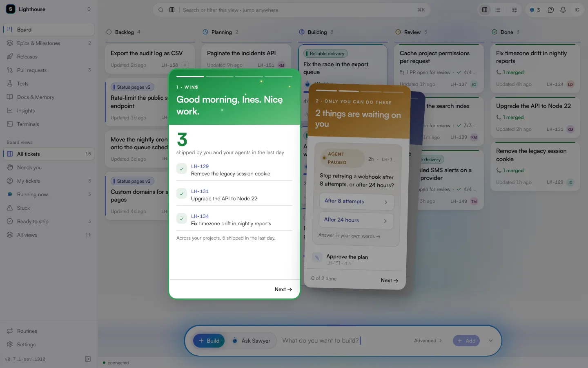Click the All views stack icon
The image size is (588, 368).
(x=10, y=235)
